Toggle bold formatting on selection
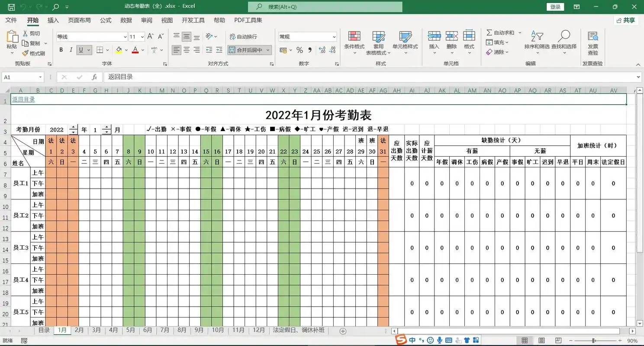The width and height of the screenshot is (644, 346). (61, 50)
